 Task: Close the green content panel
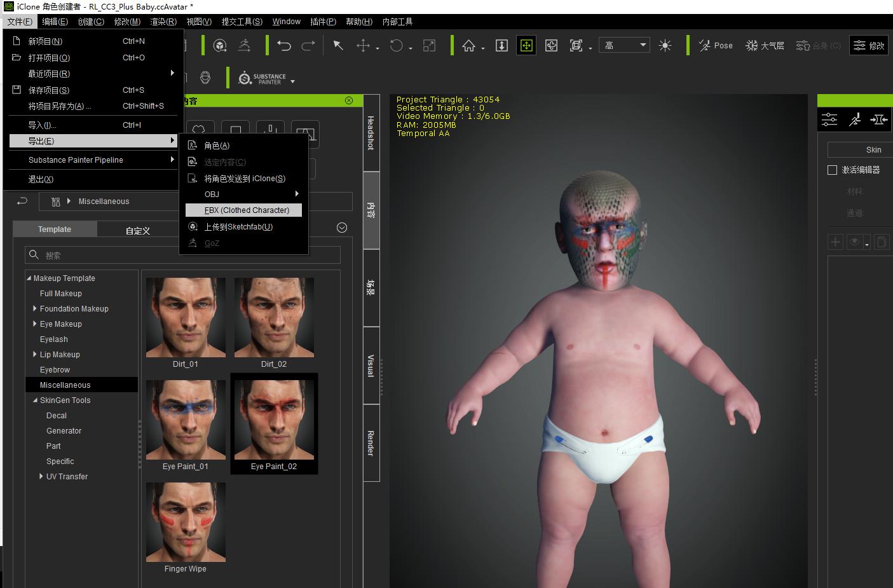349,100
